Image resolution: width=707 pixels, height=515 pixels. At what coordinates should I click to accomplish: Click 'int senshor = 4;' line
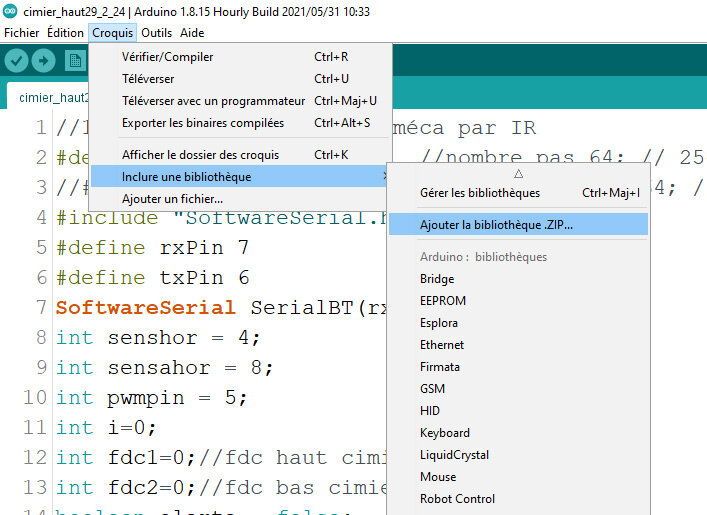[x=158, y=337]
